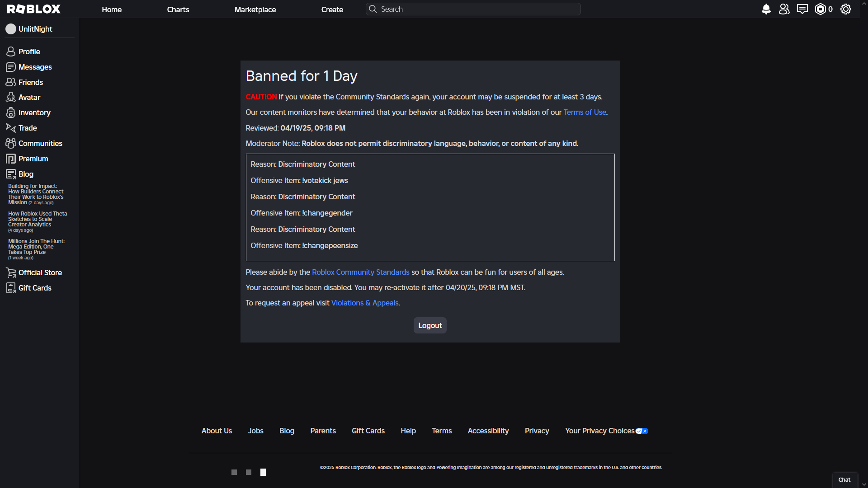Open the footer Blog link
Screen dimensions: 868x488
click(x=287, y=431)
